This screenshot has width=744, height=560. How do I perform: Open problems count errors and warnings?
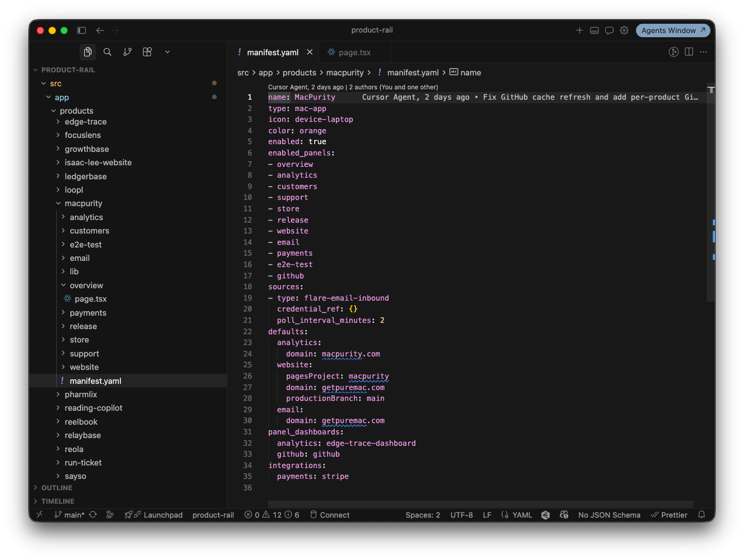tap(272, 515)
